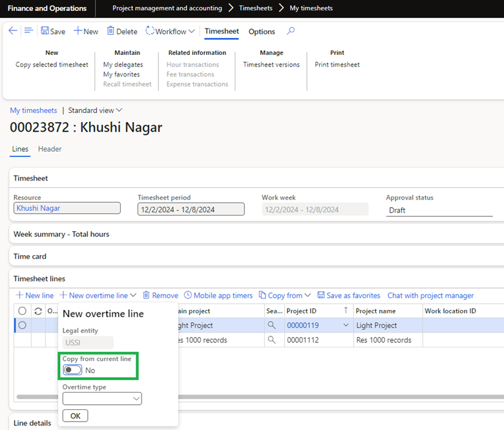Click the Save disk icon
The width and height of the screenshot is (504, 430).
[45, 31]
